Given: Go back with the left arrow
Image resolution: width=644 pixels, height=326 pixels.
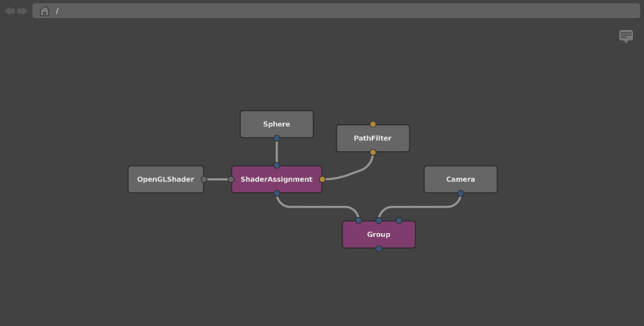Looking at the screenshot, I should click(9, 11).
